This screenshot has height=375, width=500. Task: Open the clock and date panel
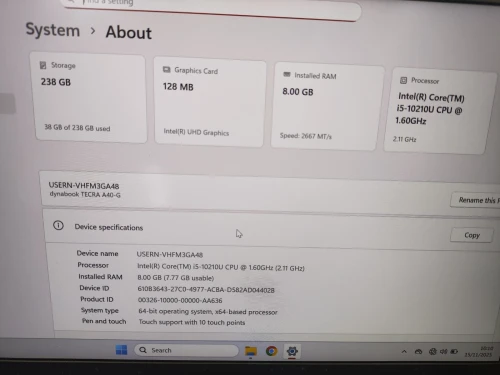pyautogui.click(x=479, y=351)
